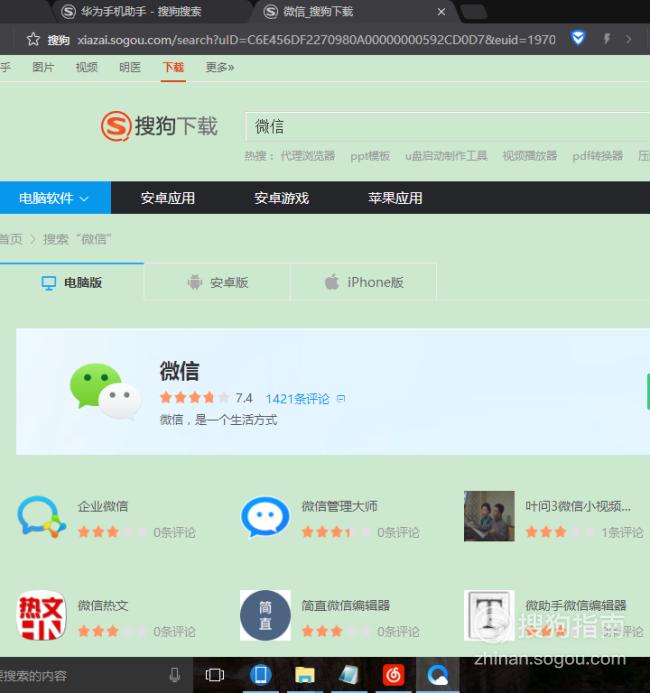Switch to the blue browser taskbar icon
The image size is (650, 693).
tap(438, 675)
